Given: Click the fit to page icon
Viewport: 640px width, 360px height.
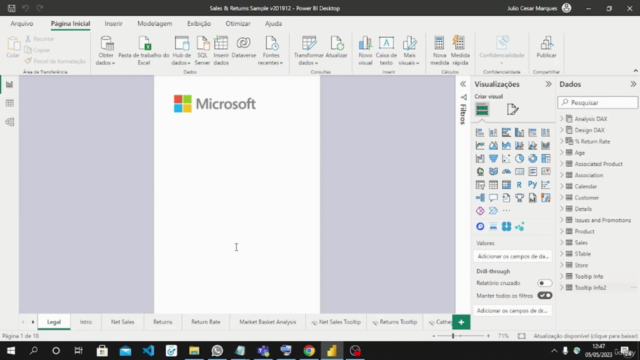Looking at the screenshot, I should coord(522,336).
